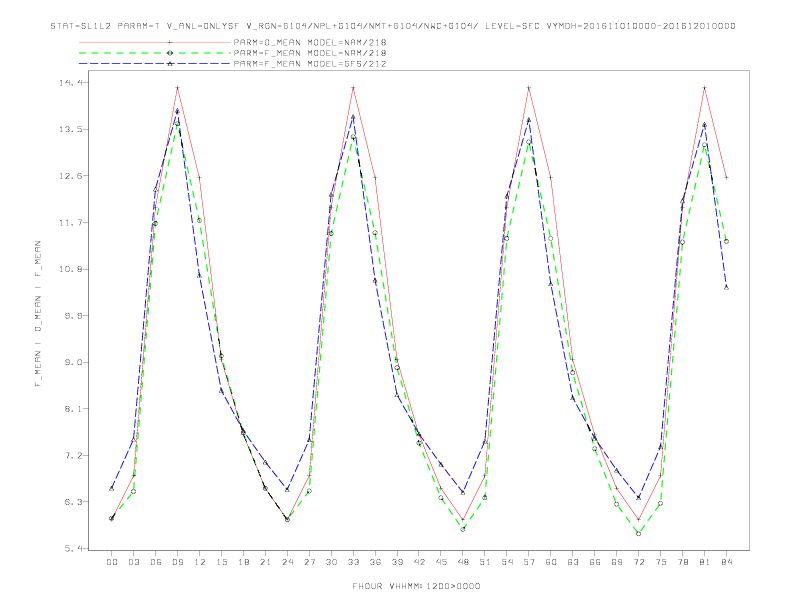The image size is (792, 612).
Task: Click the green dashed F_MEAN NAM/218 legend line
Action: (155, 53)
